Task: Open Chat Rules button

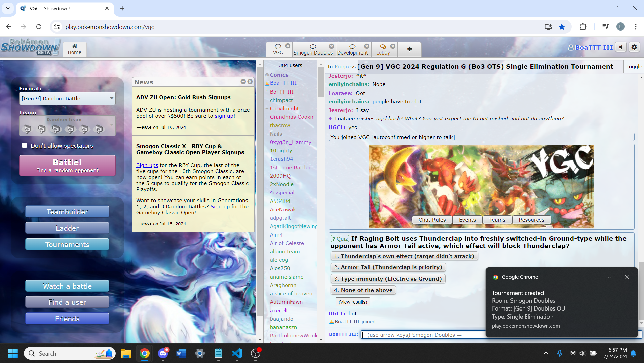Action: (432, 220)
